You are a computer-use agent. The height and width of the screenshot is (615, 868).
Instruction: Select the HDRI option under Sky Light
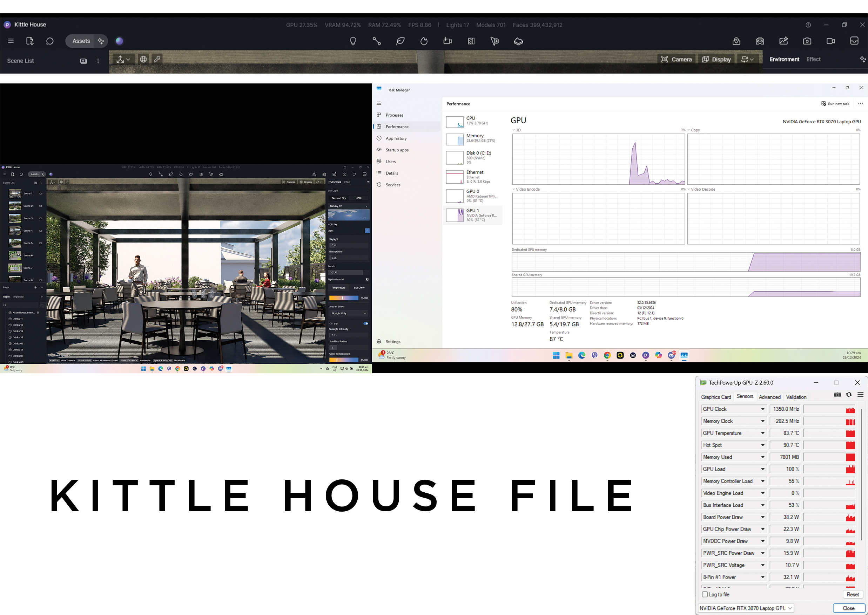tap(358, 198)
